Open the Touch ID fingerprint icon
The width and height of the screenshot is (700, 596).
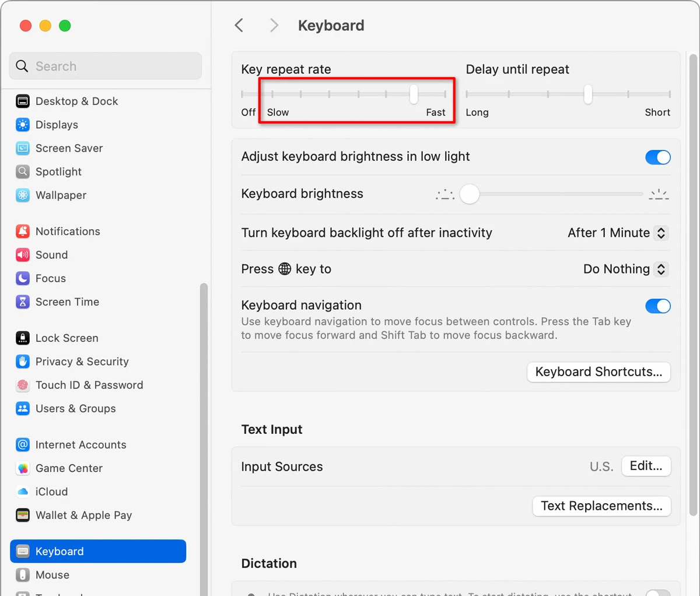(x=23, y=385)
